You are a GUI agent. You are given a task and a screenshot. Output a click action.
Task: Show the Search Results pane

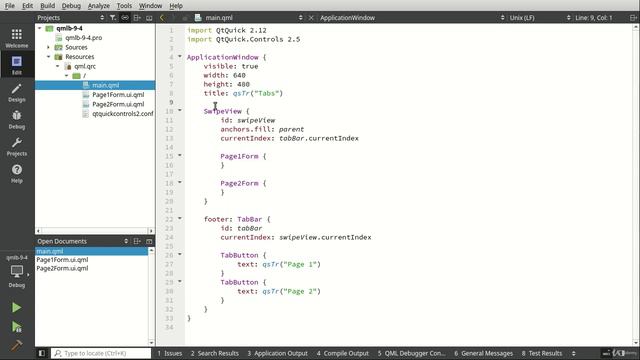(214, 353)
